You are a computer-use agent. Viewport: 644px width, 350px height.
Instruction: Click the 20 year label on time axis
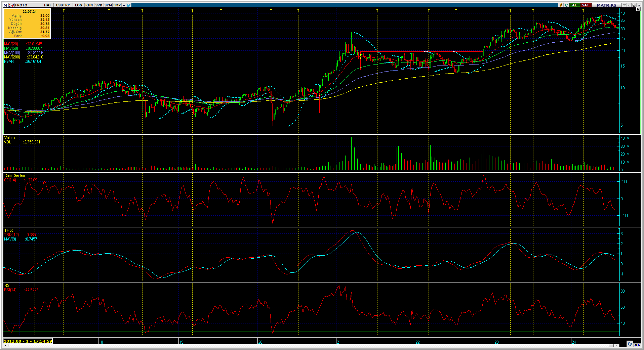pos(260,342)
